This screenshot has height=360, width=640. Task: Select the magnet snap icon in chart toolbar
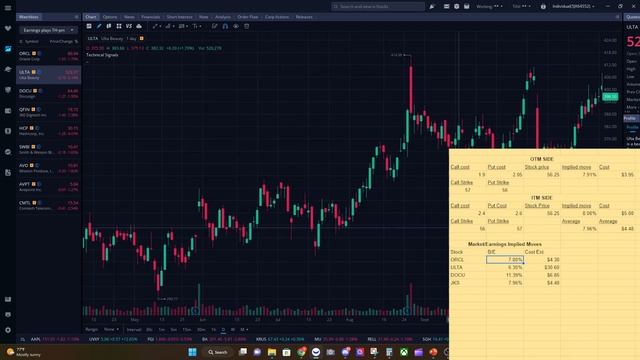[225, 26]
